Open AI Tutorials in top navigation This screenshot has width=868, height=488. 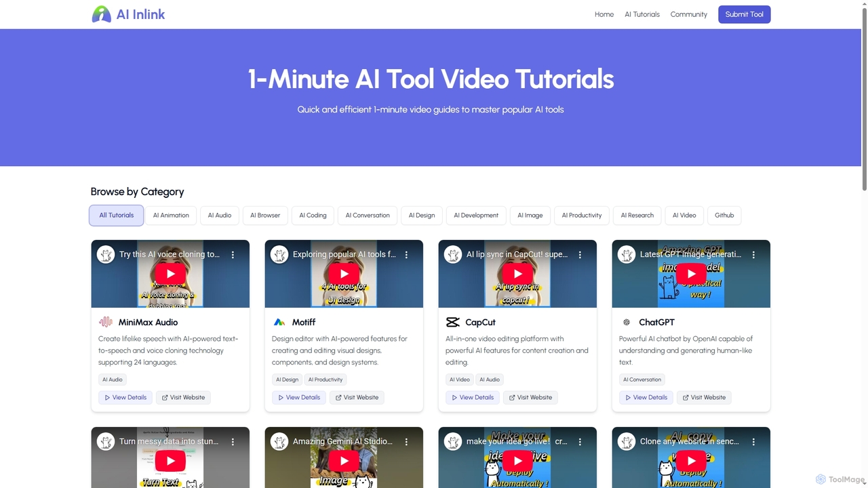pos(642,14)
